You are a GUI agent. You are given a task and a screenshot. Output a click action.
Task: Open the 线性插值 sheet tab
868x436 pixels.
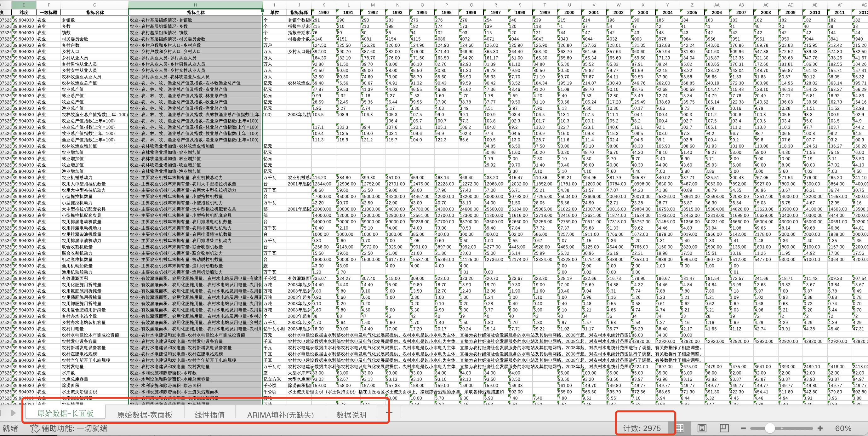point(209,415)
